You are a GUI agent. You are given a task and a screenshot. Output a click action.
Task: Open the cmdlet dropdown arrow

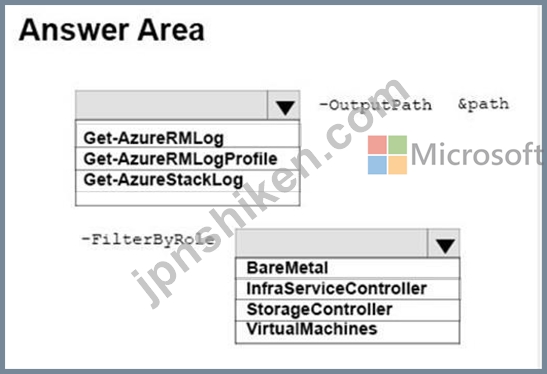pos(284,105)
